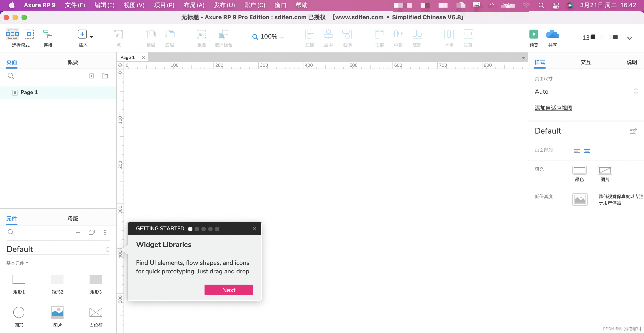
Task: Click the 底部 align bottom icon
Action: coord(417,34)
